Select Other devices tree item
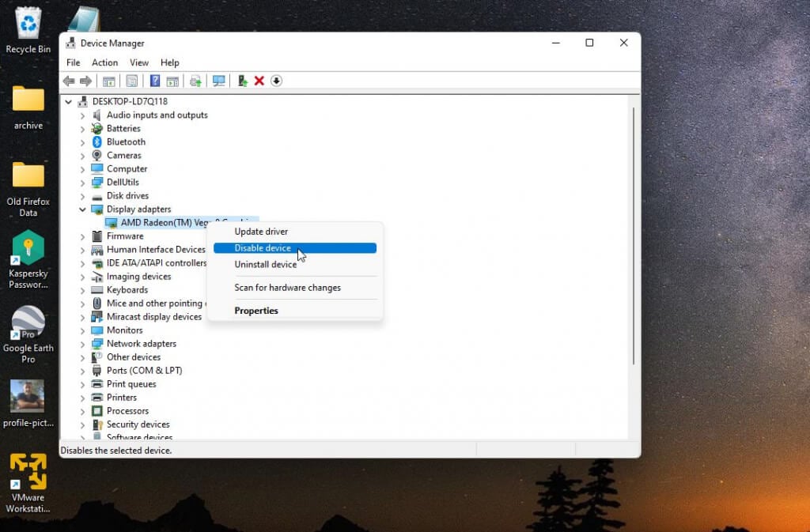The height and width of the screenshot is (532, 810). (133, 357)
